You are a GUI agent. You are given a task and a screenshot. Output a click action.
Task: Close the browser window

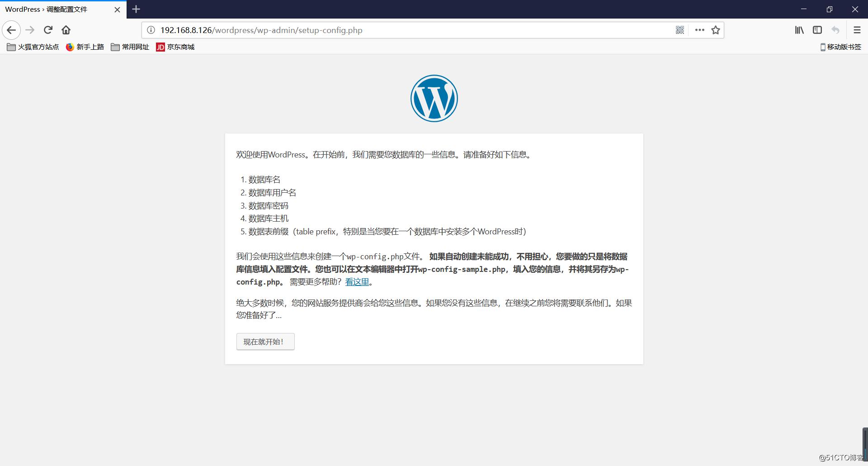click(855, 9)
